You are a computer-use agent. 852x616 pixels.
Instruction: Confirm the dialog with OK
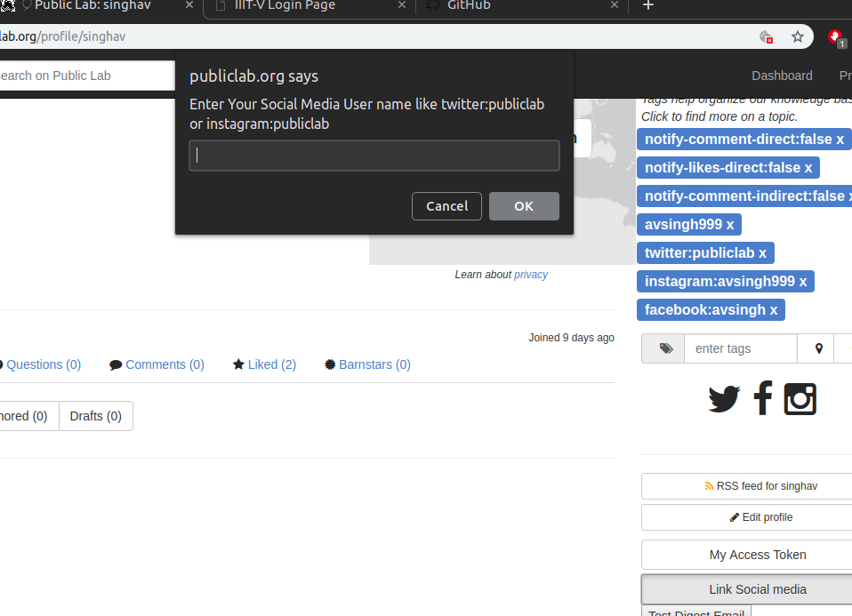(x=524, y=205)
